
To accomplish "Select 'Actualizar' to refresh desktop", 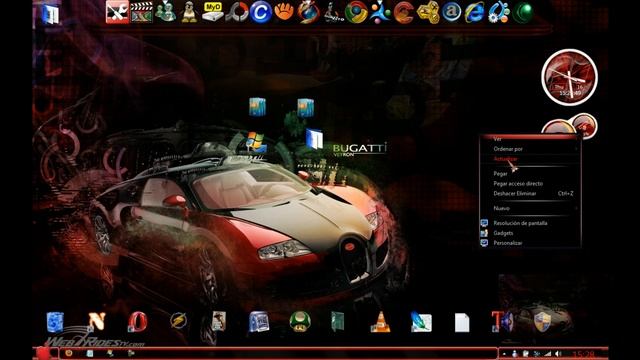I will pyautogui.click(x=505, y=159).
